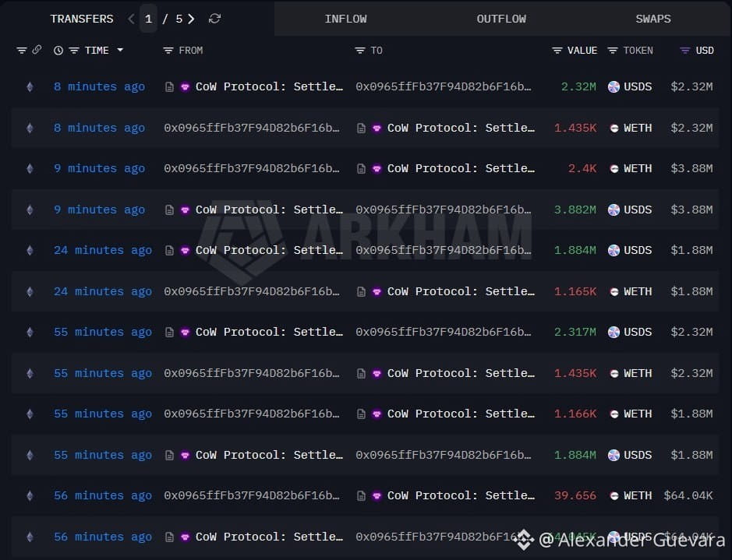The image size is (732, 560).
Task: Filter by the TOKEN column
Action: tap(613, 51)
